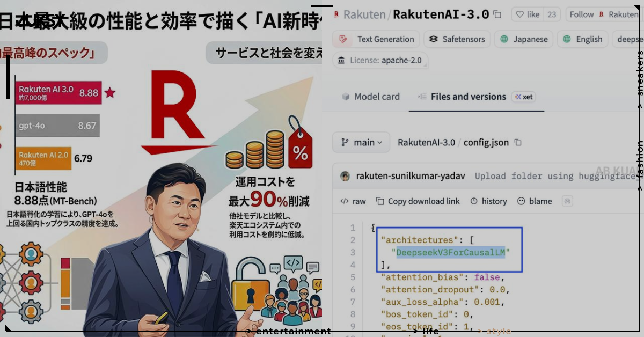
Task: Select line number 3 in the code view
Action: click(353, 252)
